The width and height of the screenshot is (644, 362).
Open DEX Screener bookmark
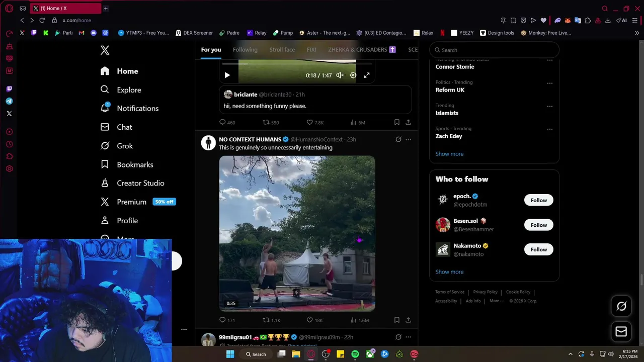[194, 33]
